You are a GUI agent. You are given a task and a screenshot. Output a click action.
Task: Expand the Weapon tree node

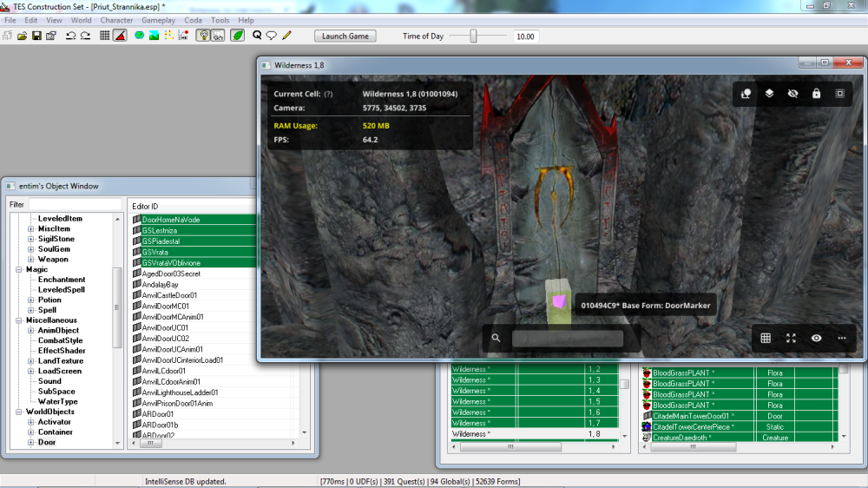(31, 260)
